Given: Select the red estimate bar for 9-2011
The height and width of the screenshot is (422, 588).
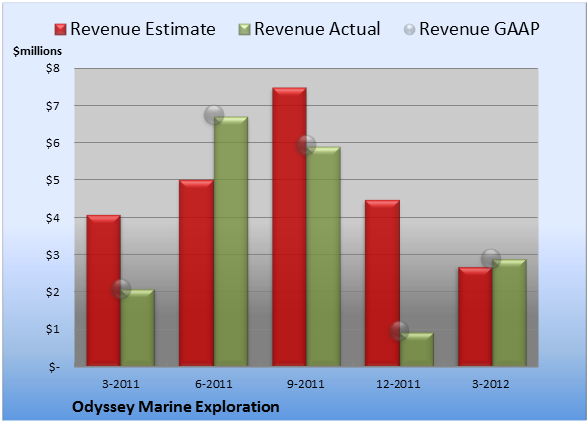Looking at the screenshot, I should coord(289,227).
